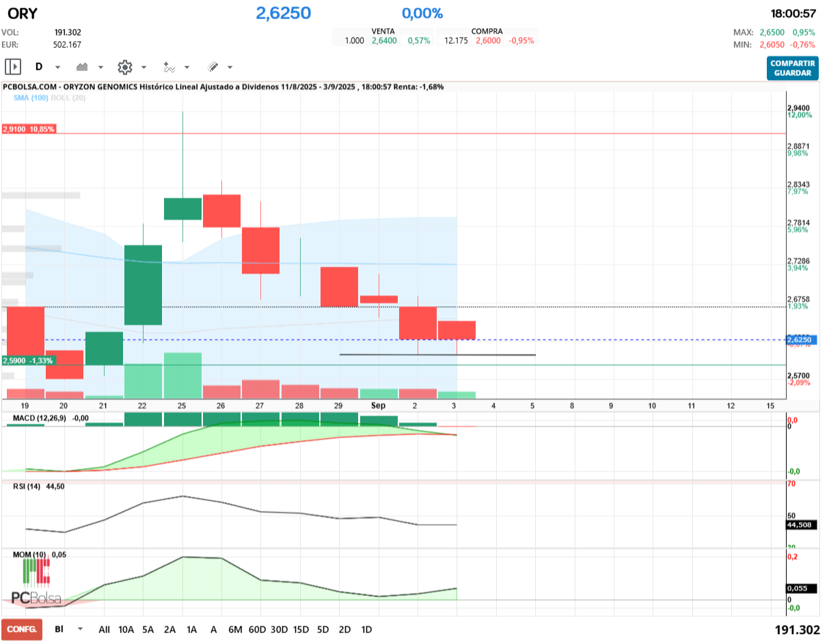The width and height of the screenshot is (829, 644).
Task: Click the MAX value 2,6500
Action: (772, 32)
